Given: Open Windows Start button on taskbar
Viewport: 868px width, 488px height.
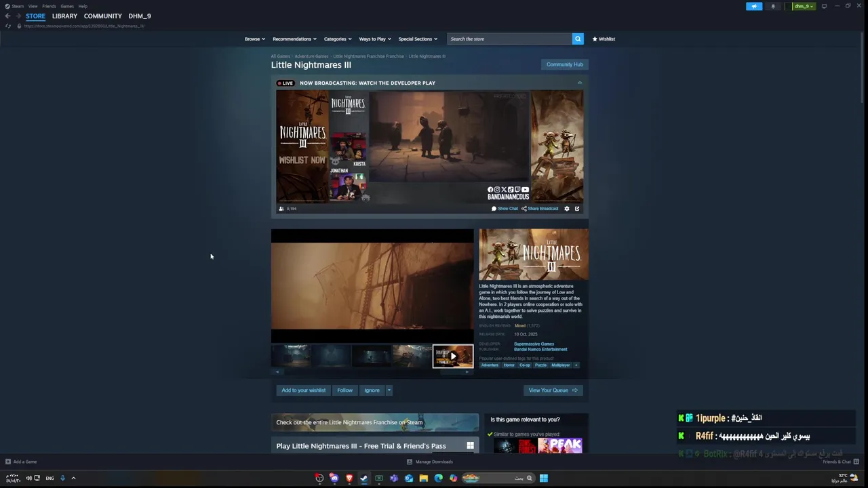Looking at the screenshot, I should click(544, 478).
